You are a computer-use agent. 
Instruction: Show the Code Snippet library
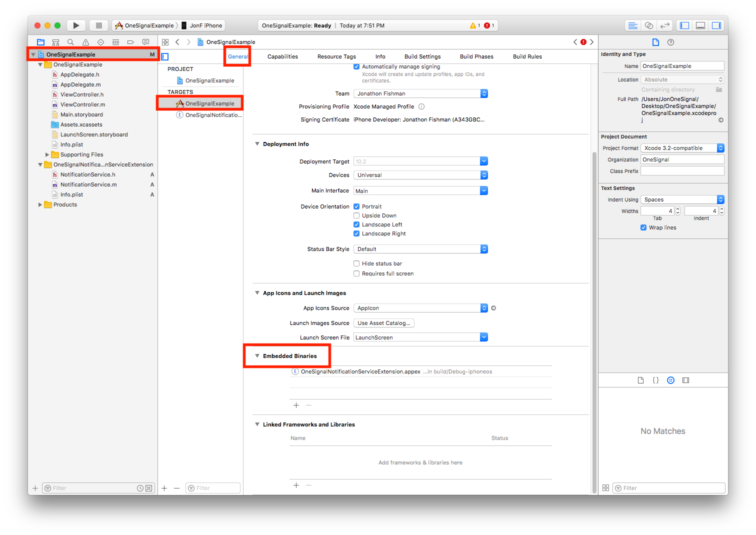[x=655, y=380]
